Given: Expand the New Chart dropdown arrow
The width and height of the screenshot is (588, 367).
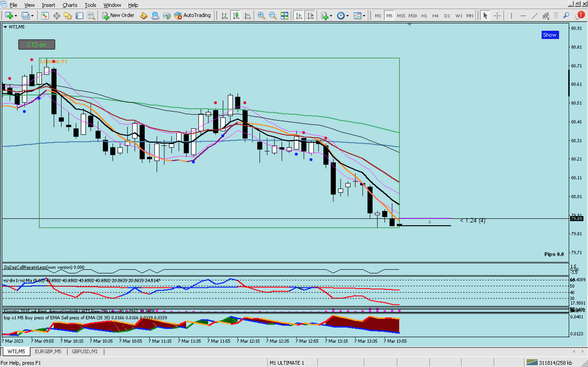Looking at the screenshot, I should pos(16,16).
